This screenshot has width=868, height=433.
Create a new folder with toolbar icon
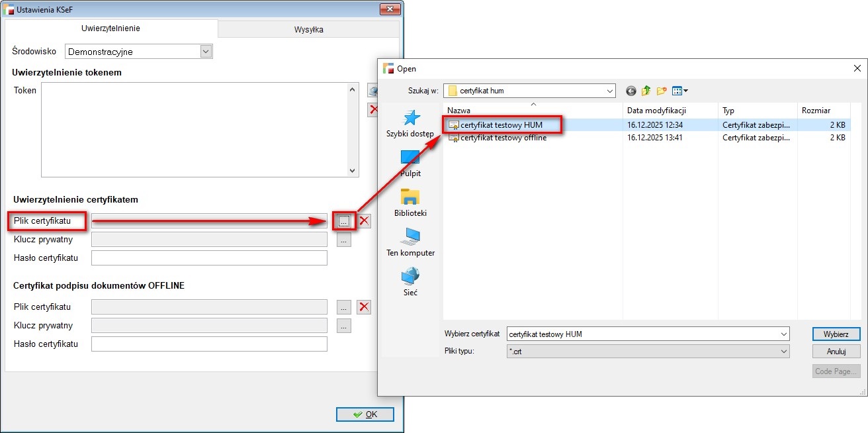point(662,91)
